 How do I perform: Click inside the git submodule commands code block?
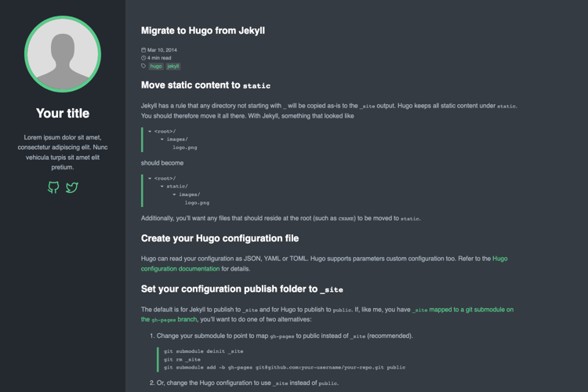tap(282, 359)
